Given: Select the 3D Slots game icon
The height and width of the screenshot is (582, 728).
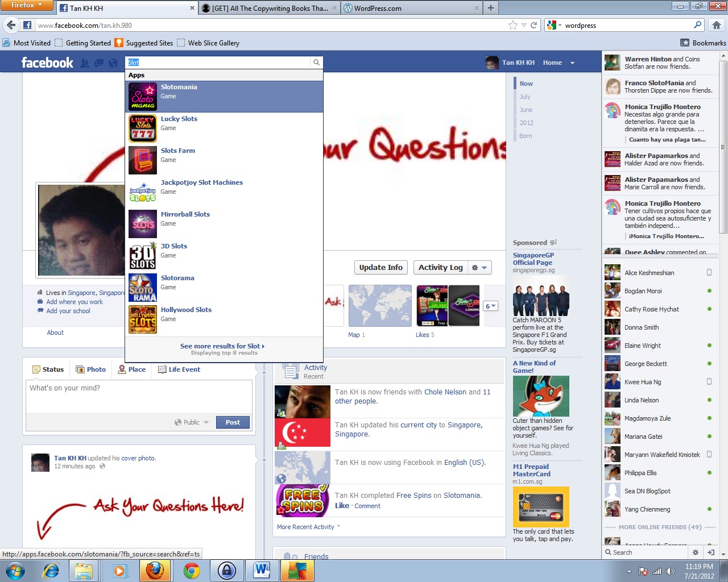Looking at the screenshot, I should [143, 256].
